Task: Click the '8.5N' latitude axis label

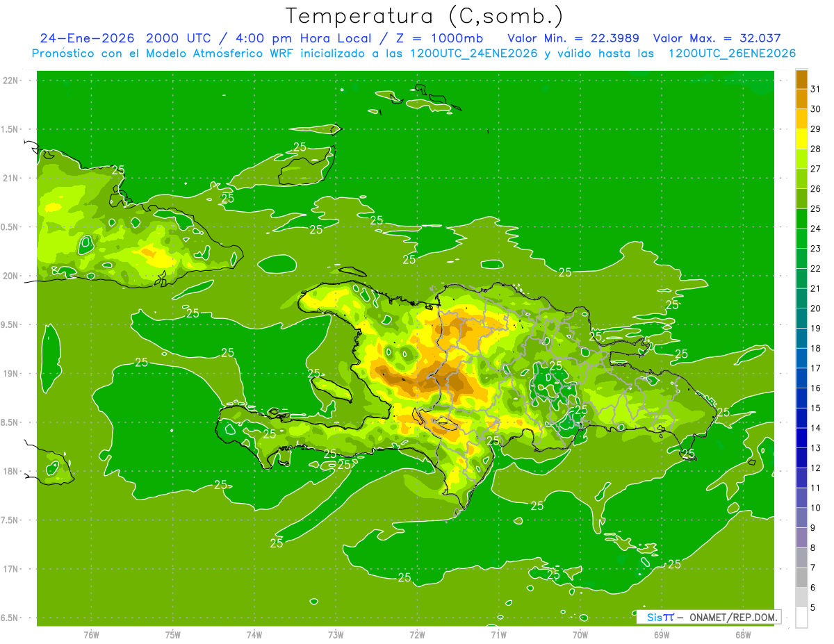Action: 10,422
